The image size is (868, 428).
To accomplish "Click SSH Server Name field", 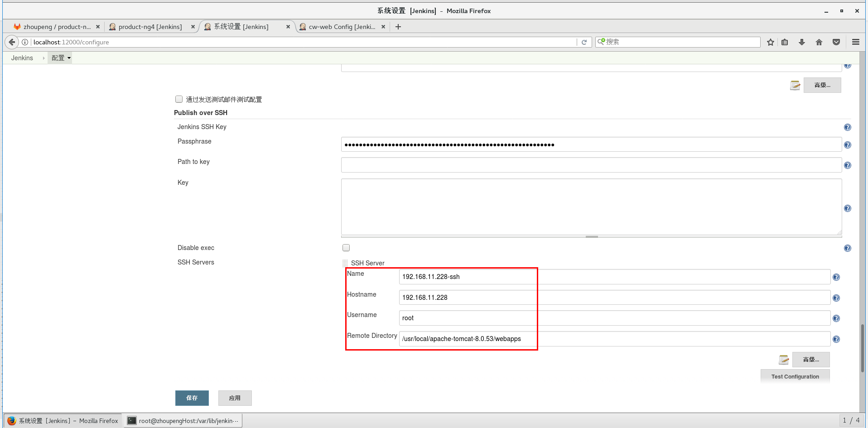I will pos(614,277).
